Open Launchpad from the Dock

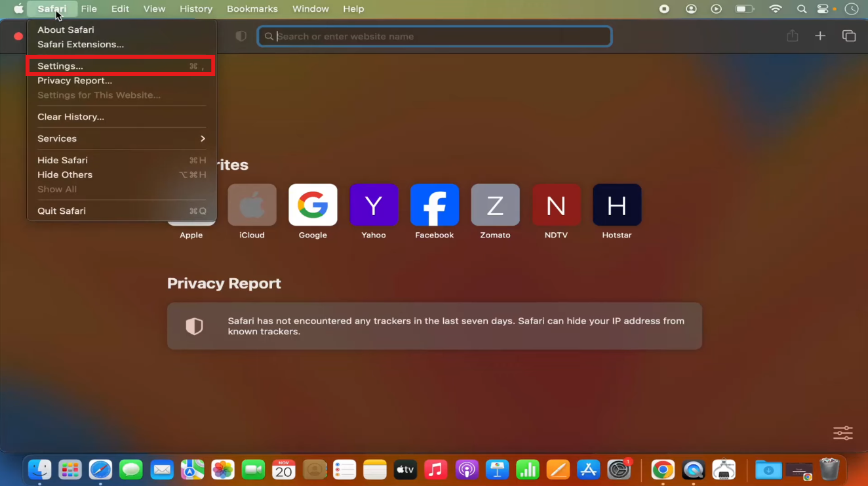(x=70, y=470)
